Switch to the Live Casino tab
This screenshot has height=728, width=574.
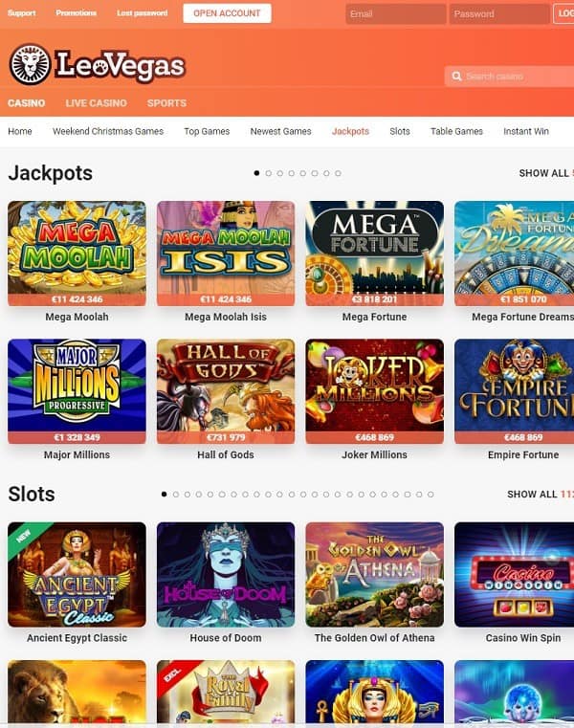point(96,103)
